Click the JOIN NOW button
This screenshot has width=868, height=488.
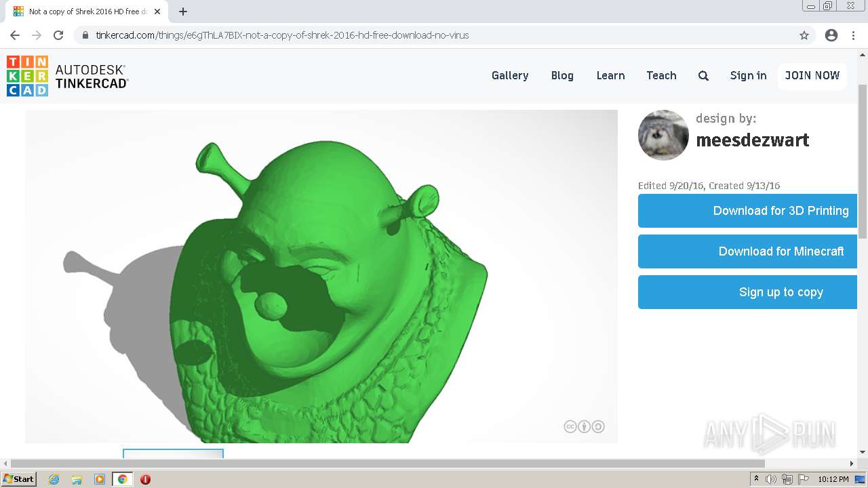[x=812, y=76]
